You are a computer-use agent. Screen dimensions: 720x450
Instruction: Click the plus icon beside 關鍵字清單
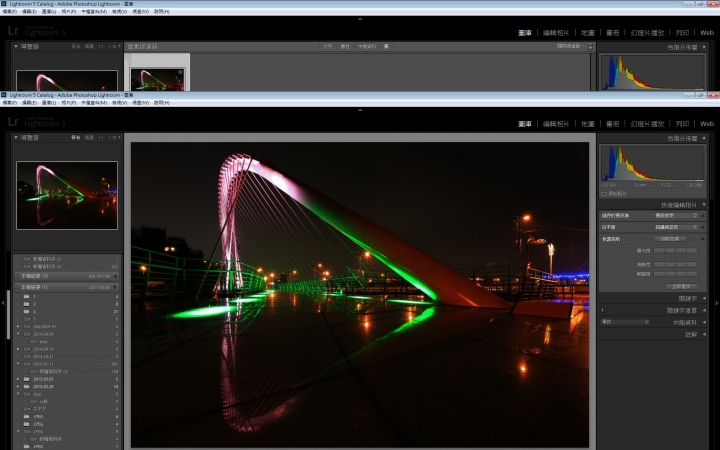pos(603,310)
